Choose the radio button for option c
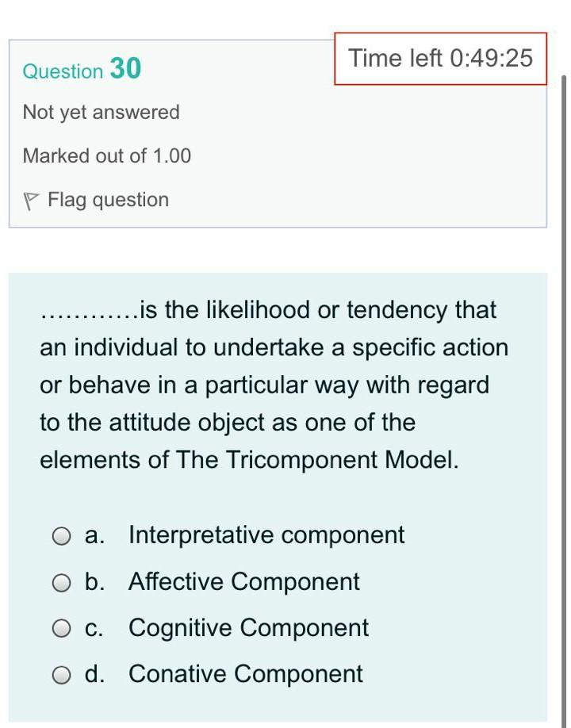The width and height of the screenshot is (571, 728). point(62,630)
